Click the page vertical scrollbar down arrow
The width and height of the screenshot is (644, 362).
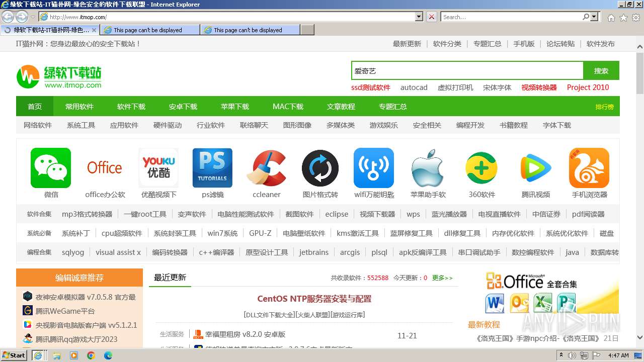[639, 338]
